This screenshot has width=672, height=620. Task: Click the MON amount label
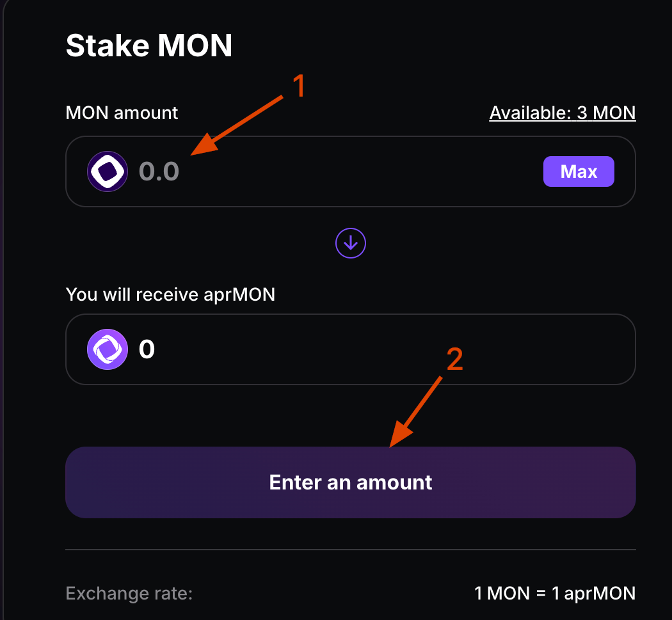click(122, 113)
